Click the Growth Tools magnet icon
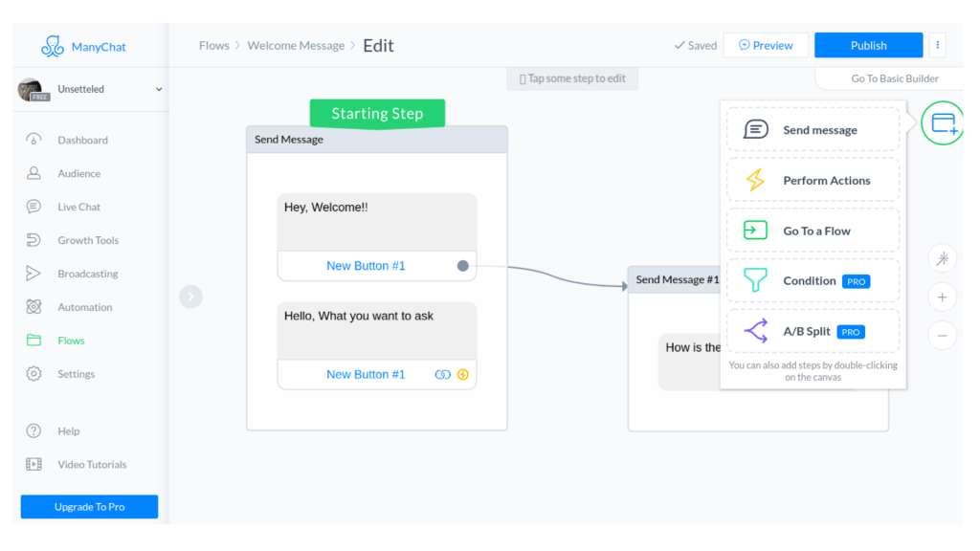980x551 pixels. coord(33,240)
